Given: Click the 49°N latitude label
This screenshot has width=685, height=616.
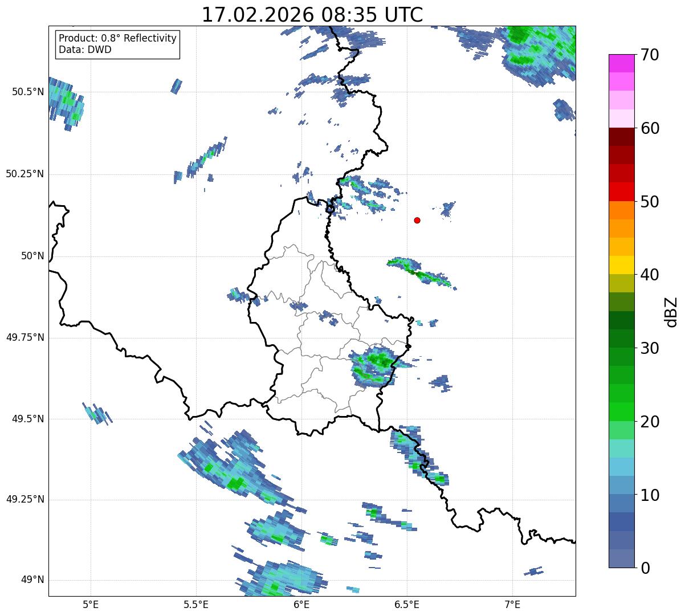Looking at the screenshot, I should click(x=32, y=580).
